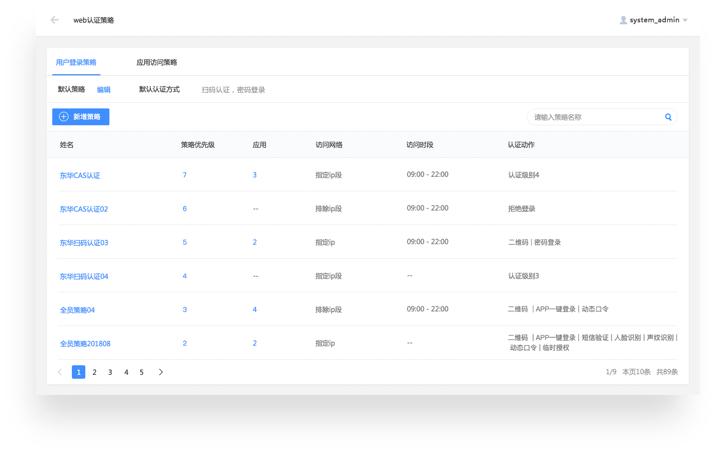
Task: Expand the system_admin account dropdown
Action: pyautogui.click(x=685, y=20)
